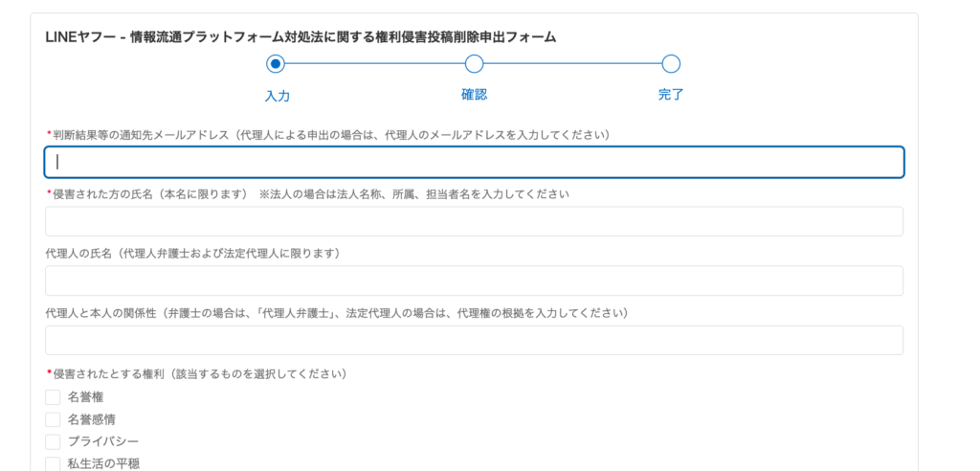
Task: Click the 名誉感情 option text
Action: coord(91,419)
